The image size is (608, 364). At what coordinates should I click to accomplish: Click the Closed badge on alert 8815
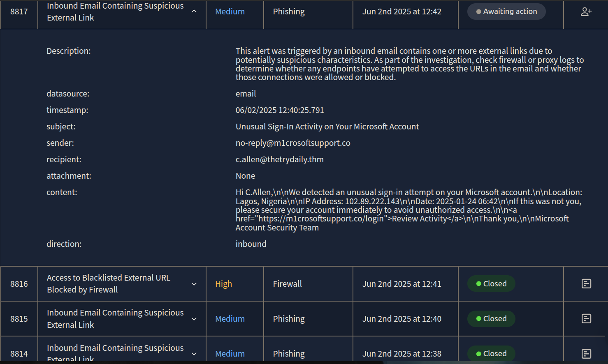click(x=491, y=318)
